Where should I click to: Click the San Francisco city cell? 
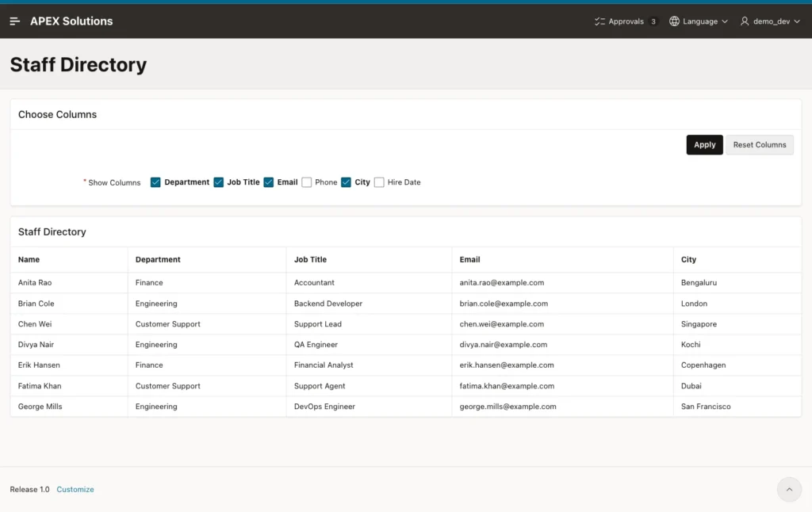coord(737,407)
